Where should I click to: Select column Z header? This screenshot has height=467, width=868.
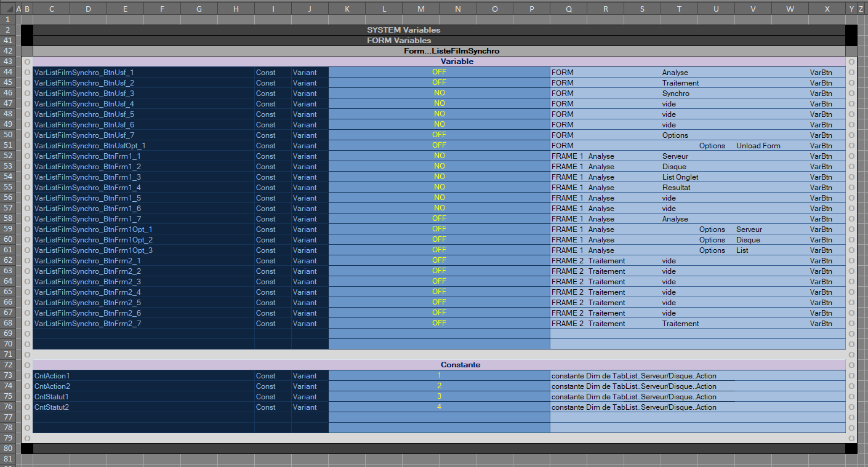click(861, 9)
